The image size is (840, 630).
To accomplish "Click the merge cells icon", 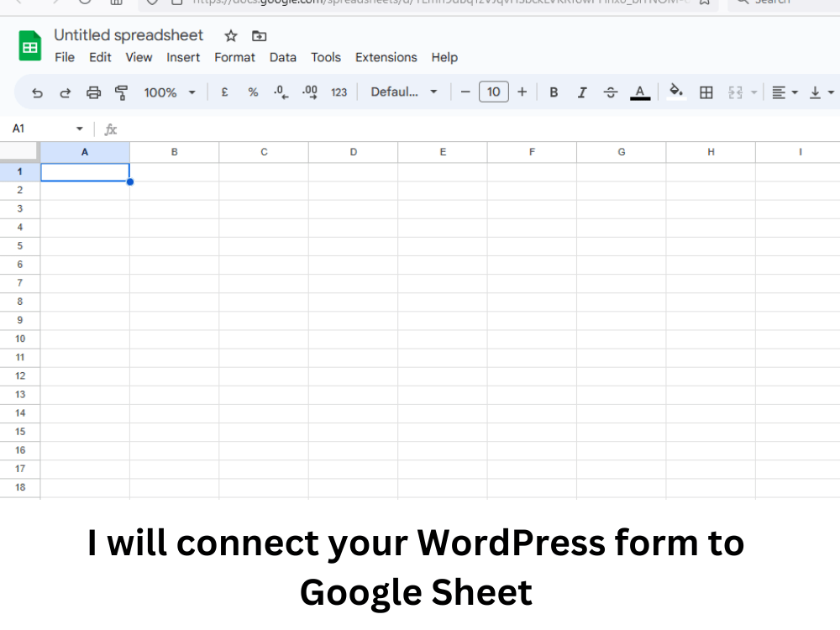I will tap(736, 92).
